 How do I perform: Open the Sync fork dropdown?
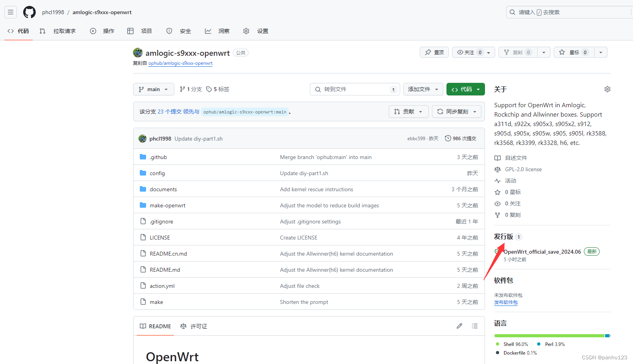[x=456, y=112]
